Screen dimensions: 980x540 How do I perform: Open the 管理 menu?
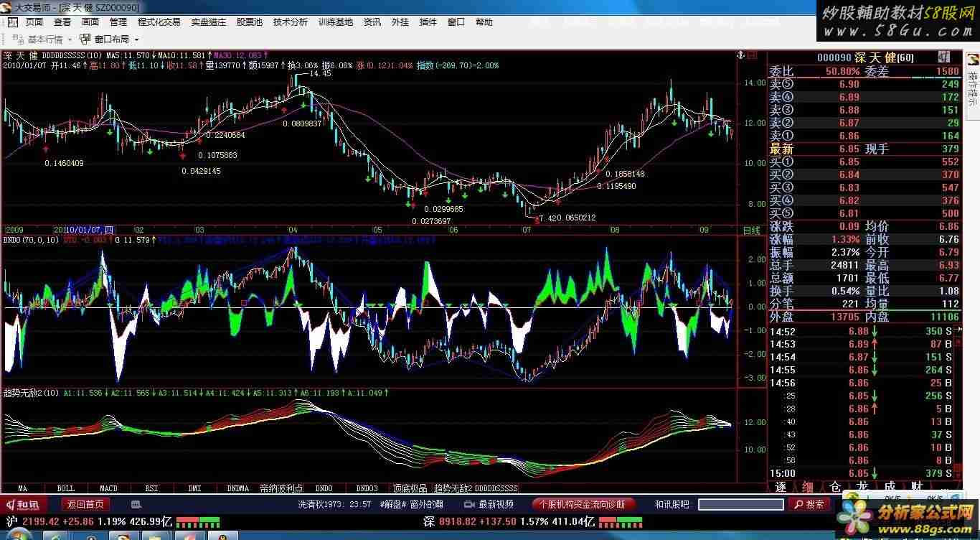coord(118,22)
